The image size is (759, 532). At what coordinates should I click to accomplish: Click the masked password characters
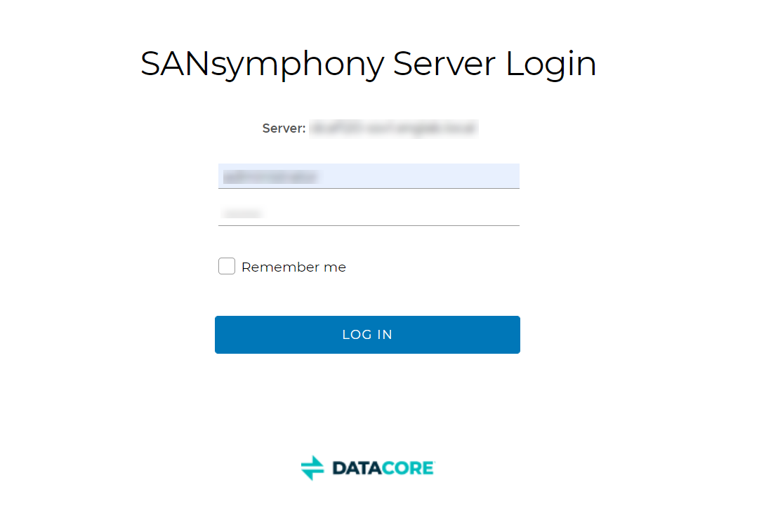(242, 213)
